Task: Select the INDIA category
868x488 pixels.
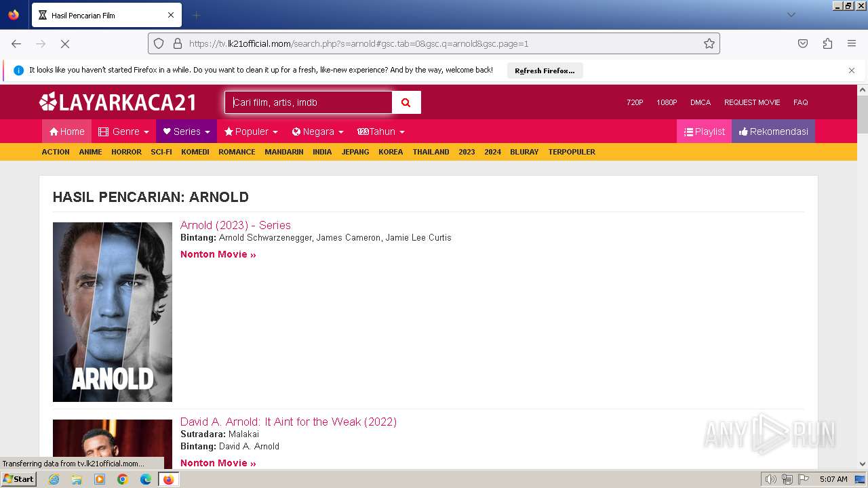Action: pyautogui.click(x=322, y=152)
